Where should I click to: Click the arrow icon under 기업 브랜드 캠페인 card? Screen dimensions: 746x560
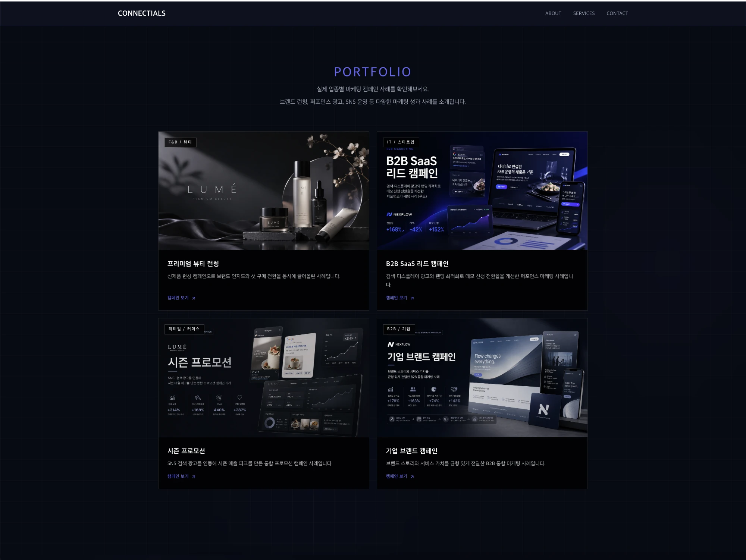tap(412, 476)
